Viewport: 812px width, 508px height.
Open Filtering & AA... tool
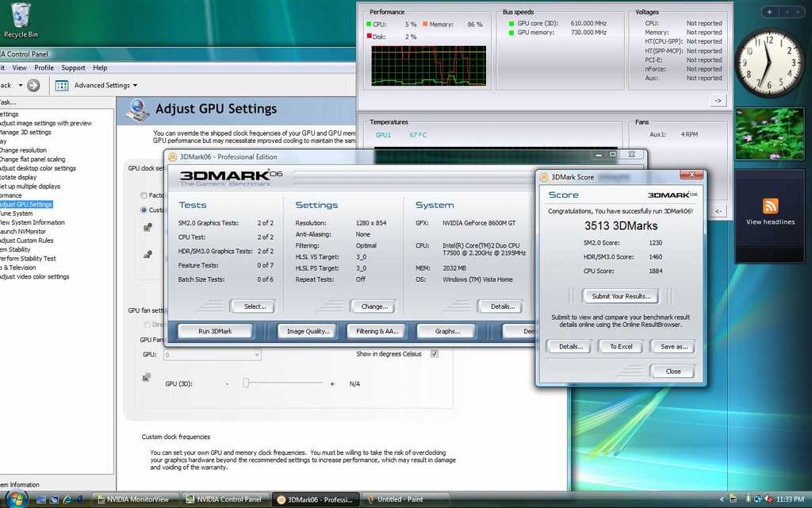coord(377,331)
